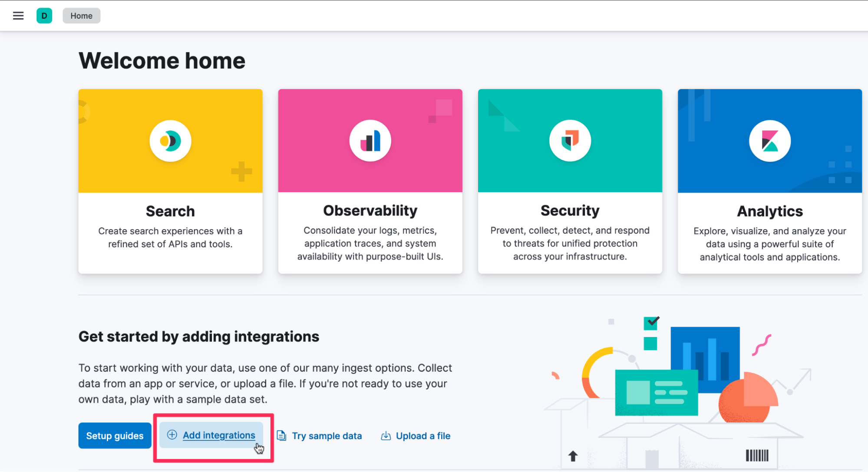Click the import icon beside Upload a file

tap(386, 436)
